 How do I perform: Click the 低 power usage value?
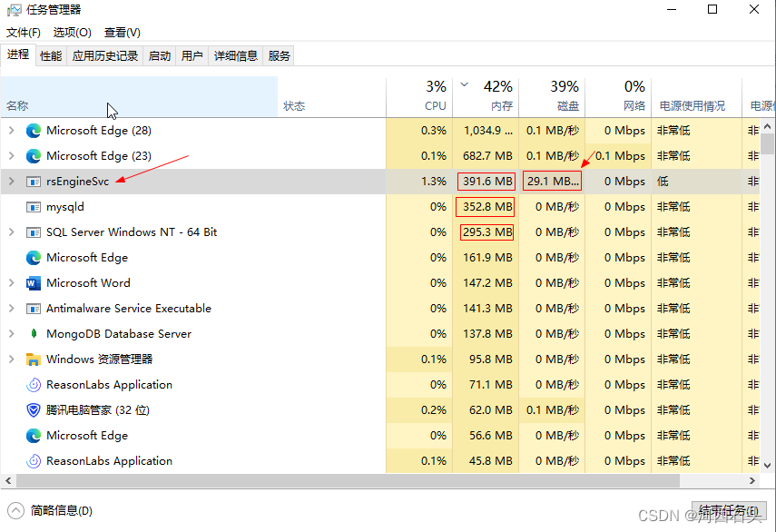pos(663,182)
